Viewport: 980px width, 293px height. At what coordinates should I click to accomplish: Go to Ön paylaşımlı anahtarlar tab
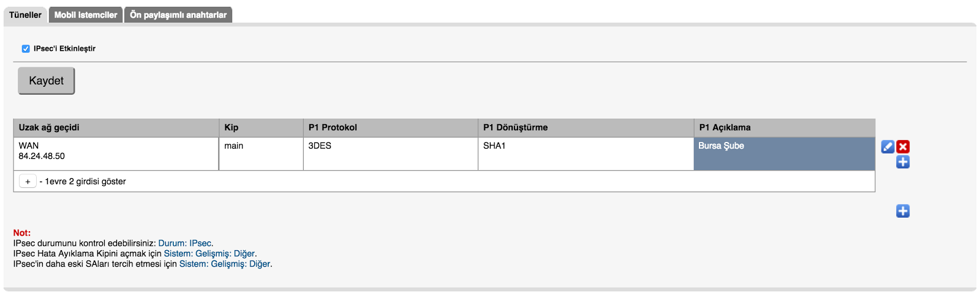178,15
